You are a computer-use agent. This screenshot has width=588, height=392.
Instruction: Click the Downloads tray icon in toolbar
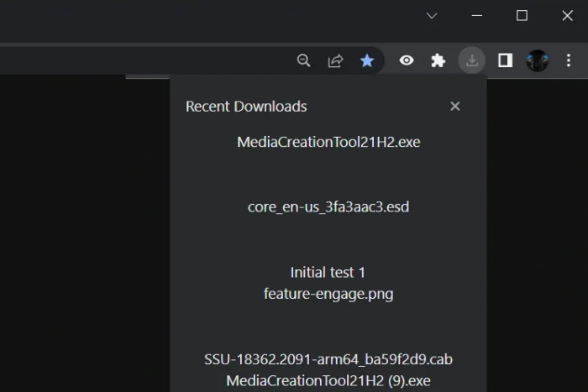point(472,60)
